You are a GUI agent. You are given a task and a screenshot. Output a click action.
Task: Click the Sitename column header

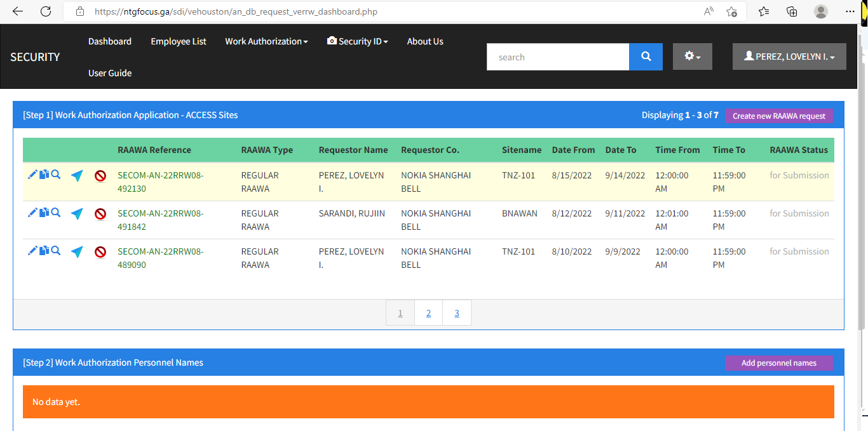(x=522, y=150)
